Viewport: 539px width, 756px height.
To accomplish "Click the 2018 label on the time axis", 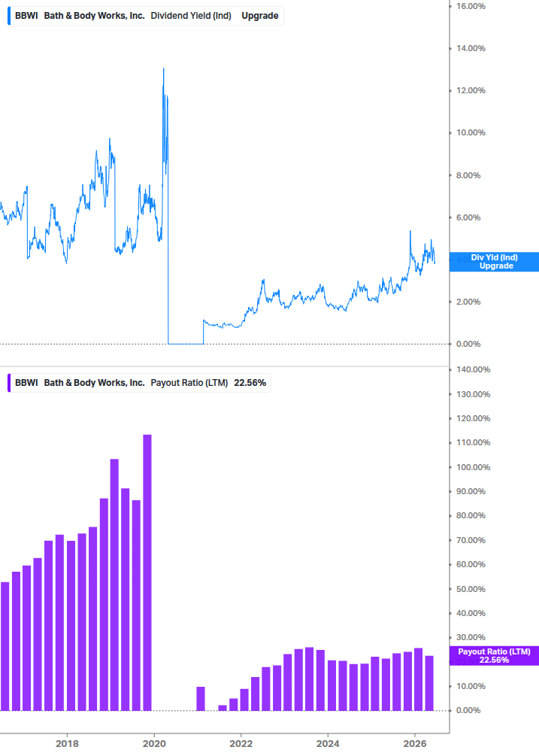I will click(x=67, y=743).
